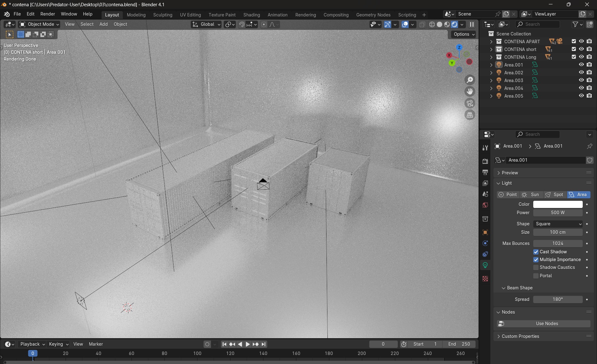Click the zoom viewport gizmo icon
Image resolution: width=597 pixels, height=364 pixels.
pyautogui.click(x=470, y=80)
